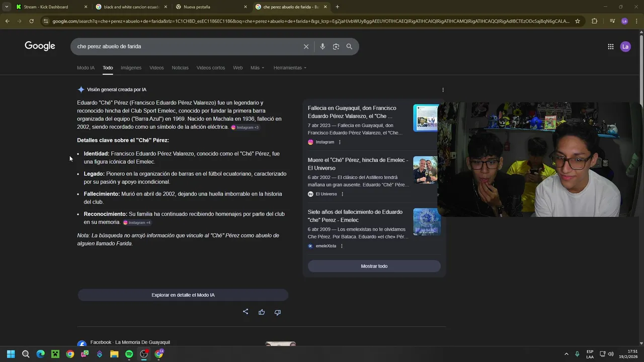The image size is (644, 362).
Task: Start voice search with microphone icon
Action: tap(323, 46)
